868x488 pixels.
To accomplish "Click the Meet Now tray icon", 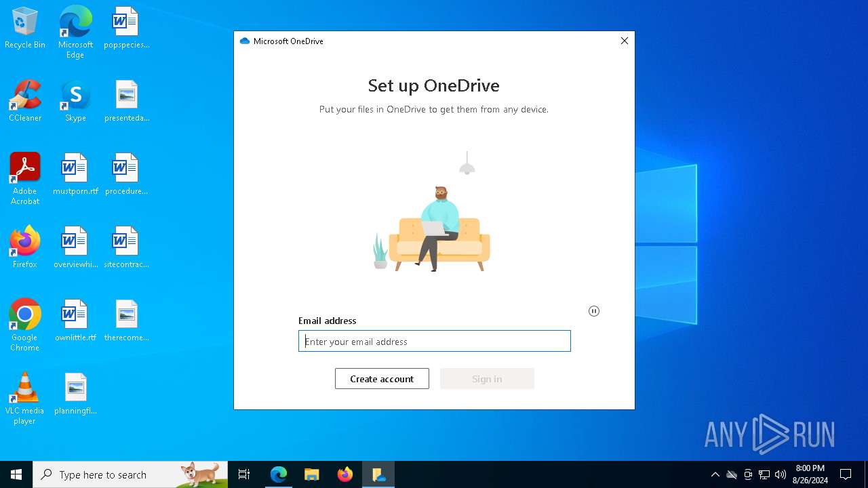I will 748,474.
